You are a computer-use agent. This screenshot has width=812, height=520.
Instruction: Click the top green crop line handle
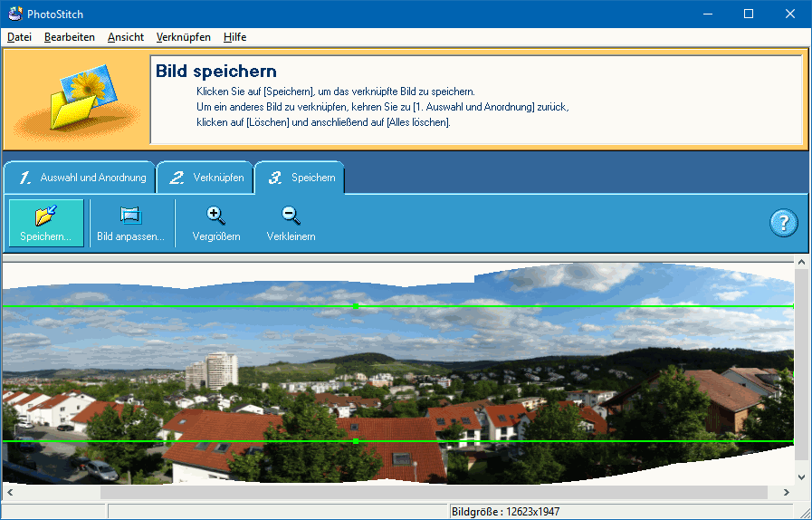[x=356, y=307]
